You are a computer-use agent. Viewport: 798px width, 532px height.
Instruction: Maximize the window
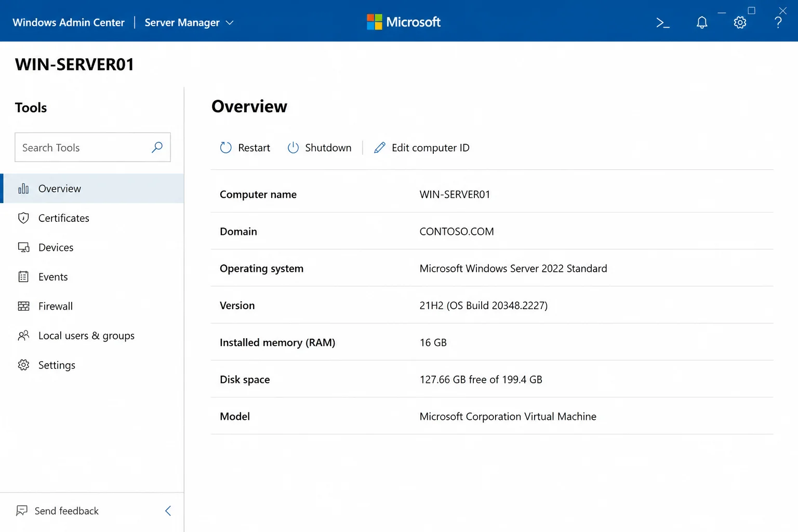click(x=751, y=10)
